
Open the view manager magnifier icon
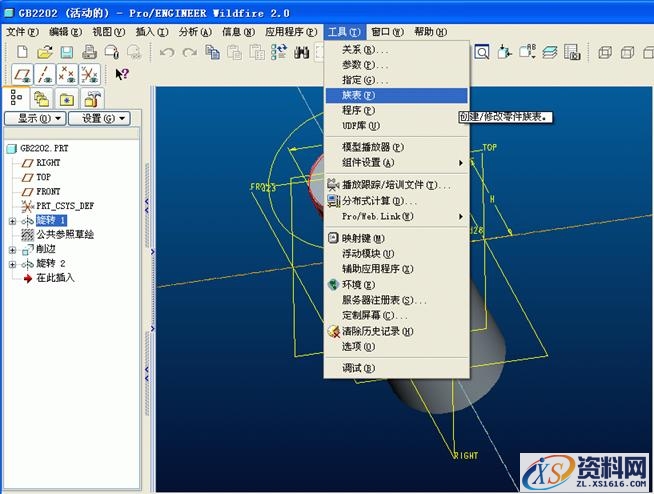(x=482, y=52)
